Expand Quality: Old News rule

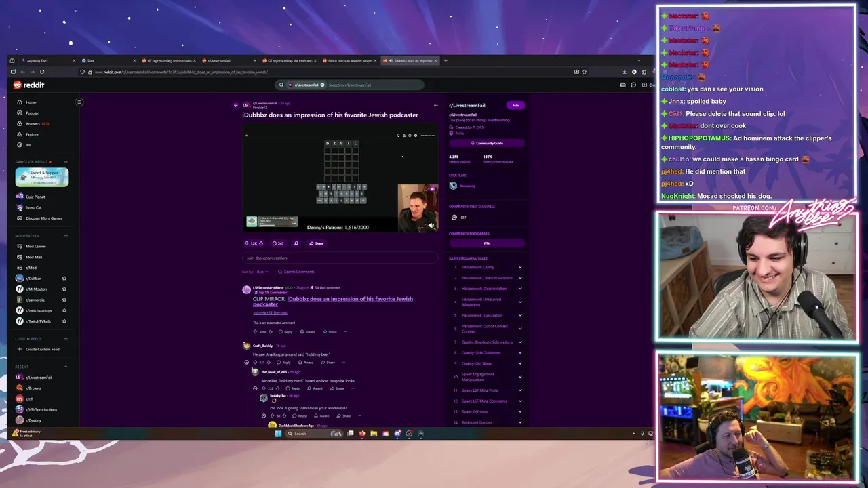point(520,363)
